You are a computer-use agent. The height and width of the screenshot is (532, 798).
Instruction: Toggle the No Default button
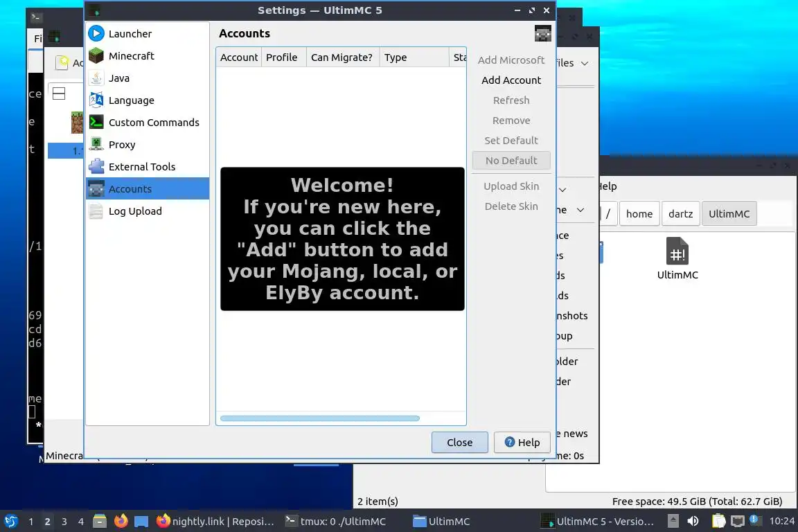click(511, 161)
